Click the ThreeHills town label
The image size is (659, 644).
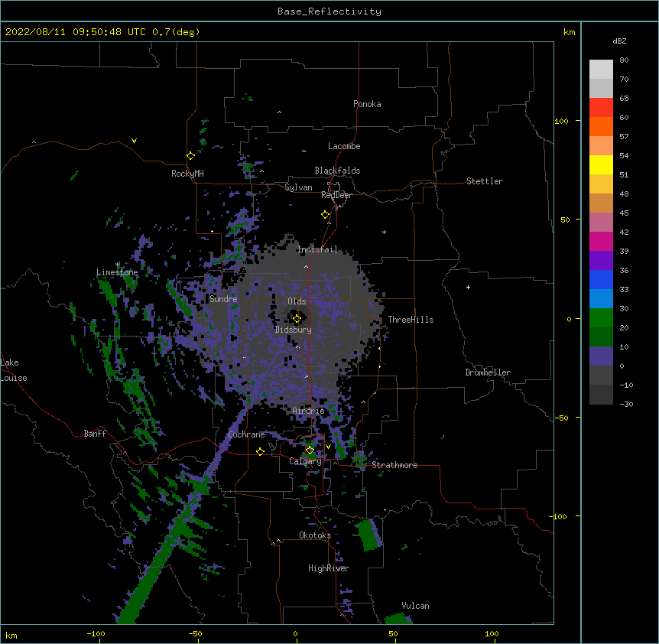tap(411, 320)
